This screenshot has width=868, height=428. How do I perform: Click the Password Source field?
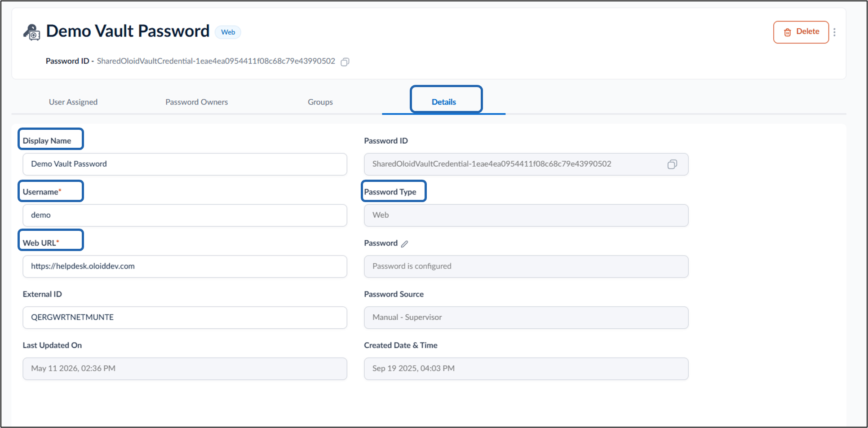click(526, 318)
